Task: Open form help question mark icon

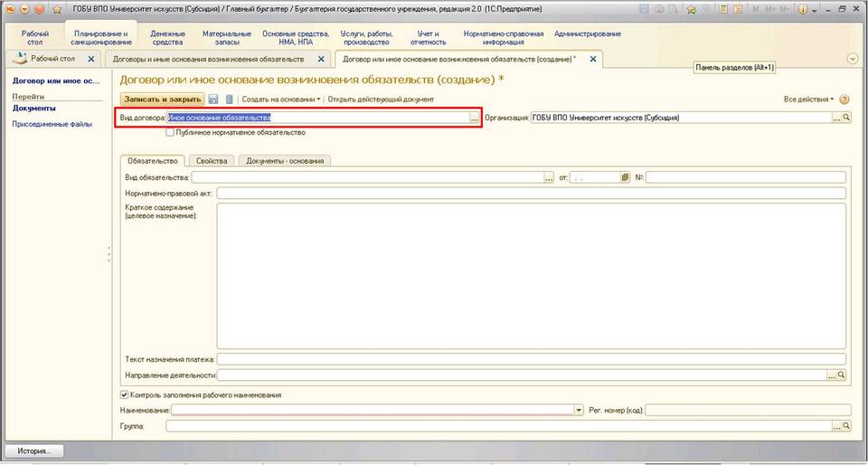Action: tap(844, 100)
